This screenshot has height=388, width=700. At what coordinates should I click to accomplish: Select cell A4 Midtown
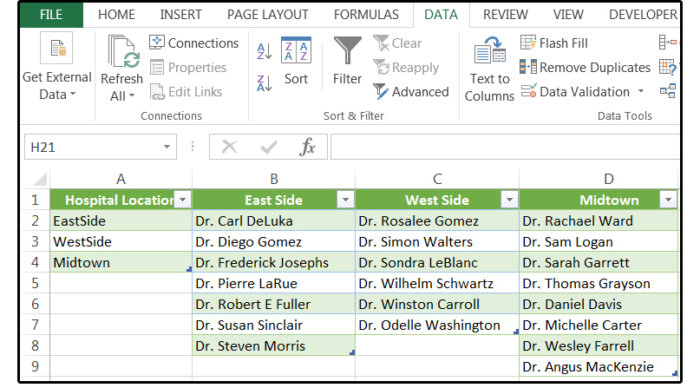click(121, 263)
